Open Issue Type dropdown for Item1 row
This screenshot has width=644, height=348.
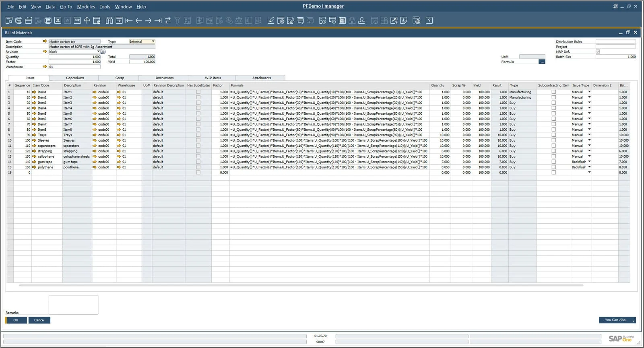coord(589,92)
